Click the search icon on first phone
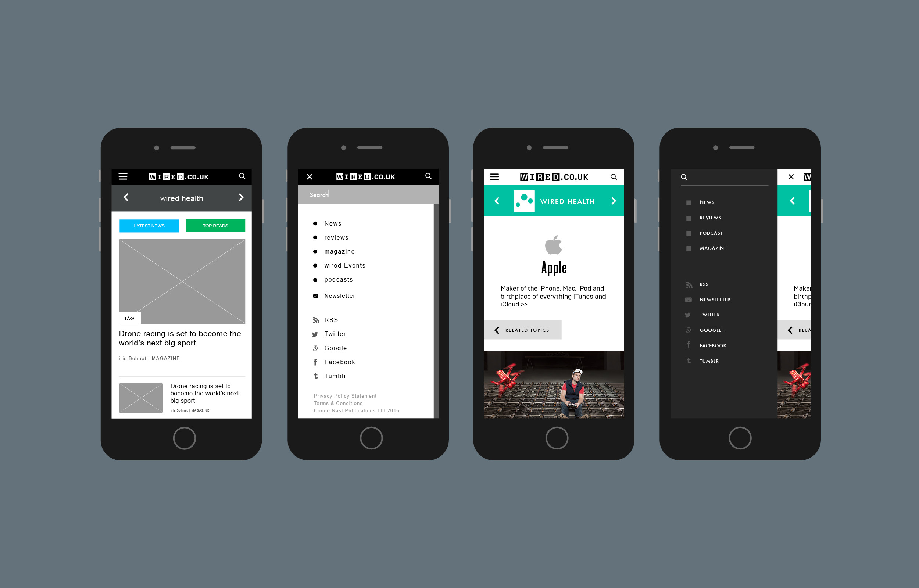 point(243,176)
